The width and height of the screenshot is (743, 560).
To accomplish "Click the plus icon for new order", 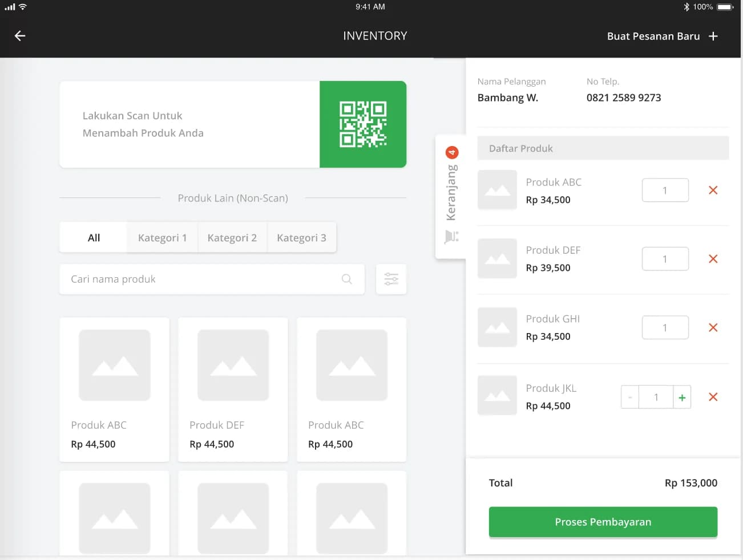I will pyautogui.click(x=713, y=36).
